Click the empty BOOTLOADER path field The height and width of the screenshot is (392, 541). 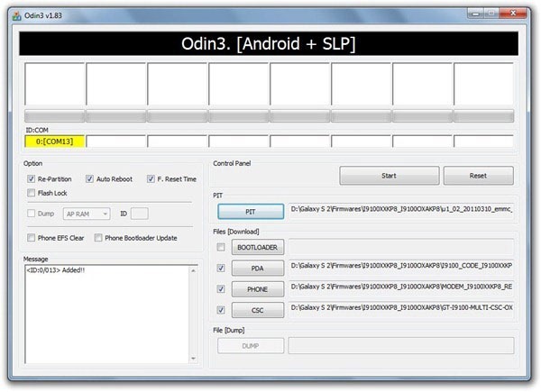[401, 247]
